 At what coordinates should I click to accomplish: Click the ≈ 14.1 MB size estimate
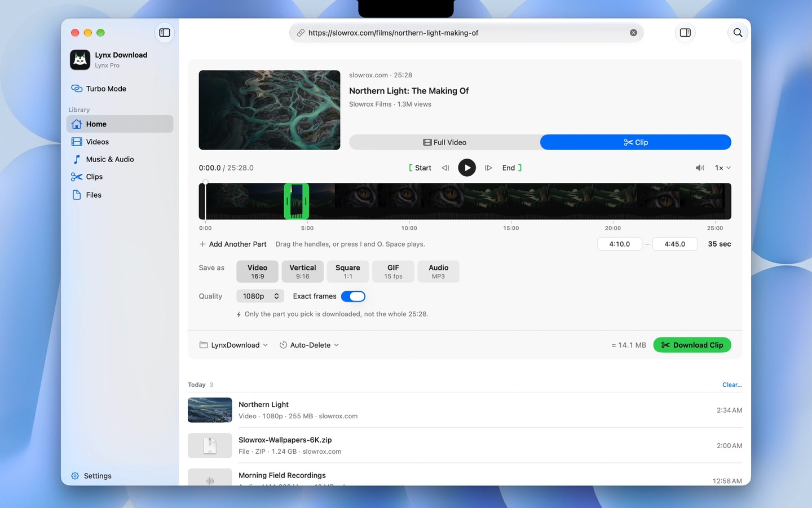(x=629, y=345)
